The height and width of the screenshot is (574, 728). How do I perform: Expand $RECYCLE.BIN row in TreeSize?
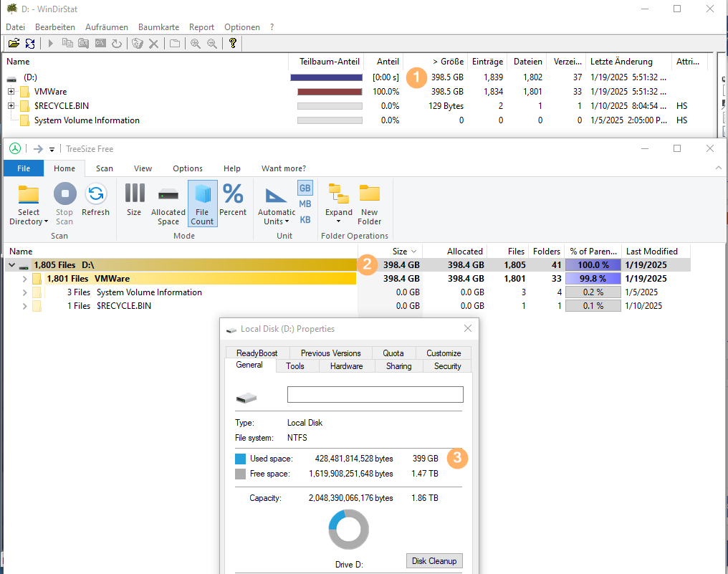pos(25,306)
